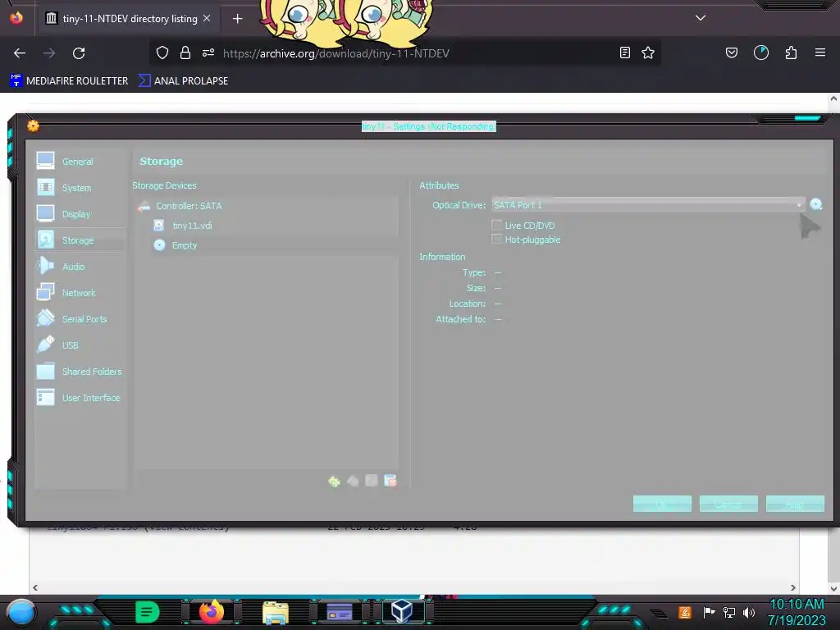This screenshot has width=840, height=630.
Task: Open the Display settings category
Action: (80, 214)
